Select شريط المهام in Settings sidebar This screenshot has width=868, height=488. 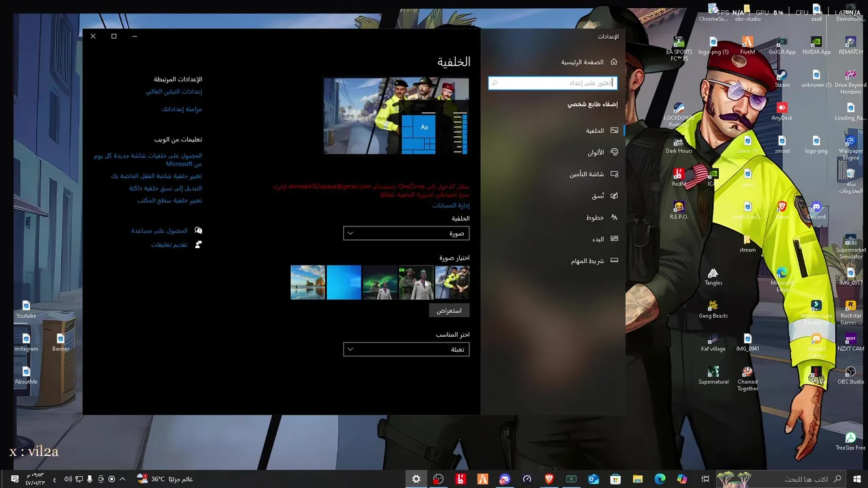pos(553,261)
